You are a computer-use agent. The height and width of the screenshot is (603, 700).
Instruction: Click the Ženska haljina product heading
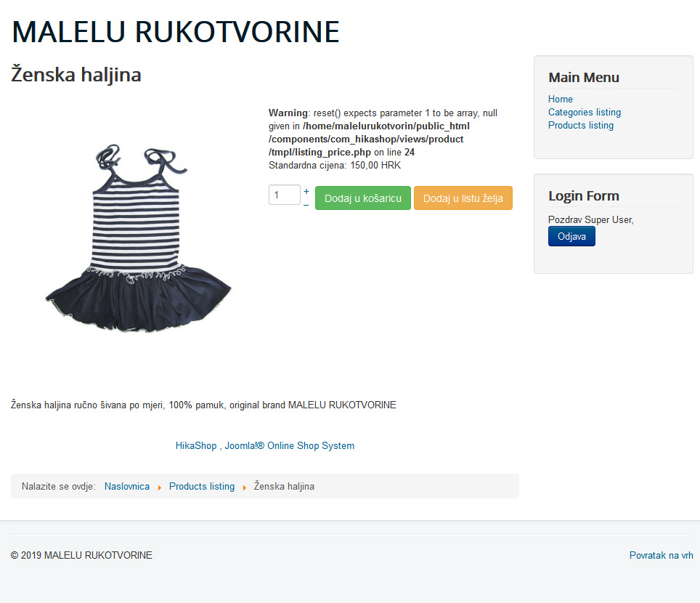point(76,75)
